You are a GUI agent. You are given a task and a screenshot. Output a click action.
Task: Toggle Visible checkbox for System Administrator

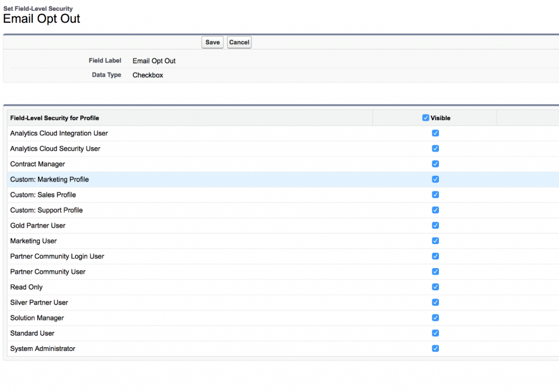click(435, 348)
